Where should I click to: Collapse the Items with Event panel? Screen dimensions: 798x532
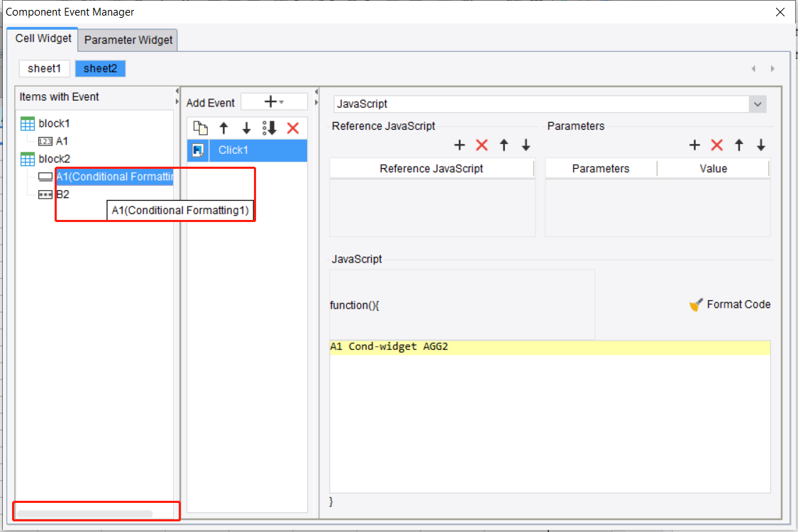[177, 91]
